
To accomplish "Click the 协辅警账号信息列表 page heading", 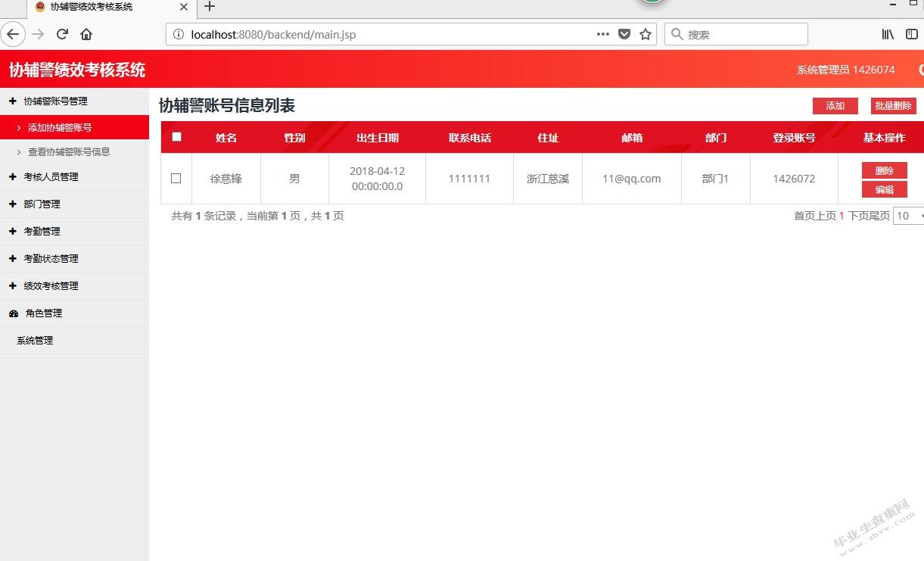I will (227, 106).
